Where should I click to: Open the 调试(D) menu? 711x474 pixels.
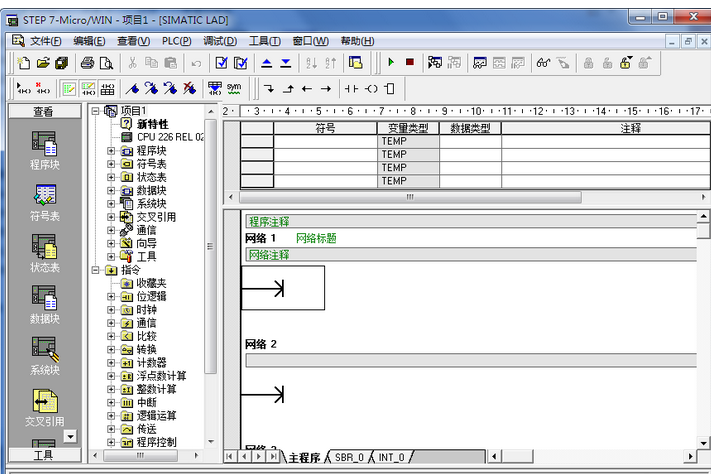click(220, 41)
